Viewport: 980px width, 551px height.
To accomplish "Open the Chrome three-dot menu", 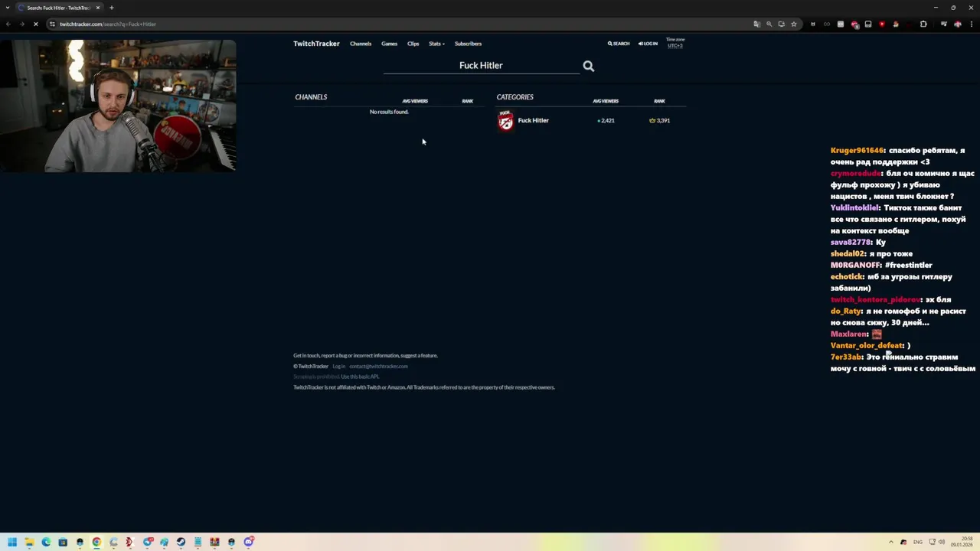I will [972, 24].
